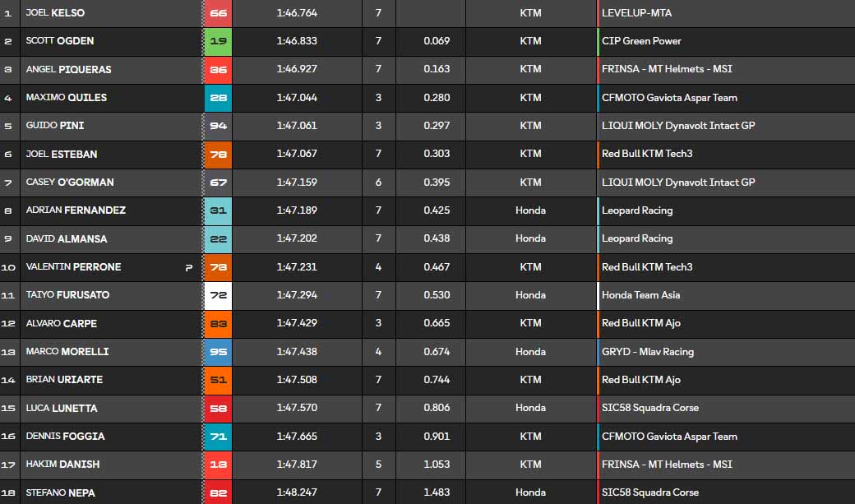Click Stefano Nepa's red number 82 badge
Viewport: 855px width, 504px height.
coord(218,492)
